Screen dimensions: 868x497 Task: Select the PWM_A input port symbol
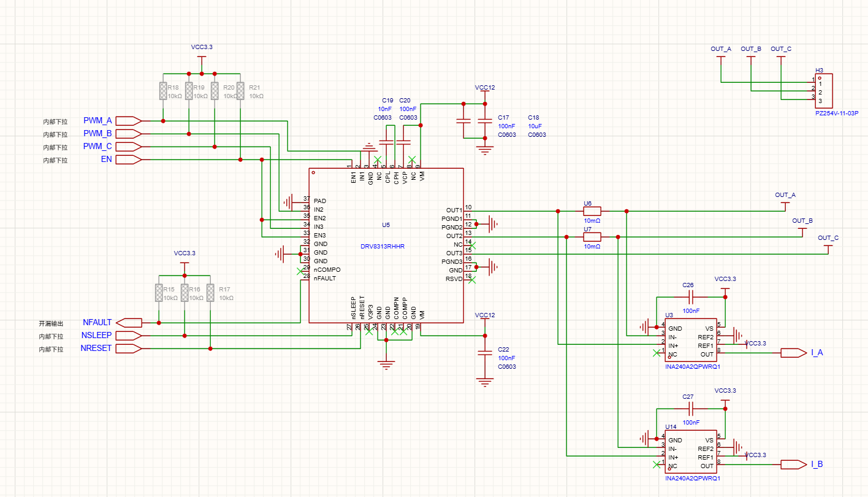click(x=128, y=121)
